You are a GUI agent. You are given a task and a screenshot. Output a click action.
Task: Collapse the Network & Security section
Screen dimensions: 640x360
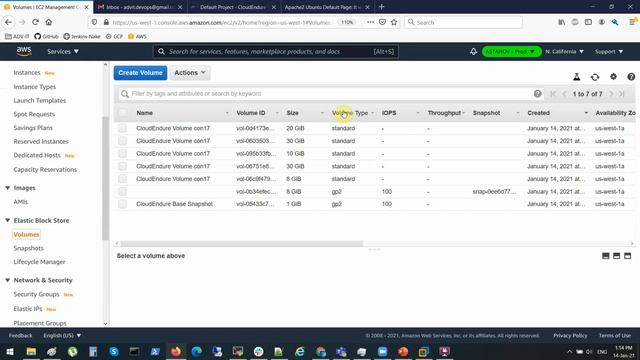[x=7, y=280]
